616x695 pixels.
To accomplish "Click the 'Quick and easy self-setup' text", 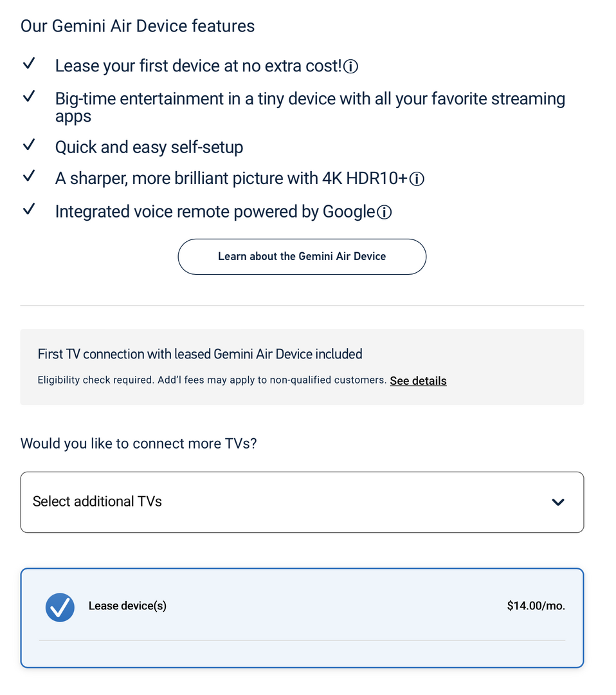I will pos(149,147).
